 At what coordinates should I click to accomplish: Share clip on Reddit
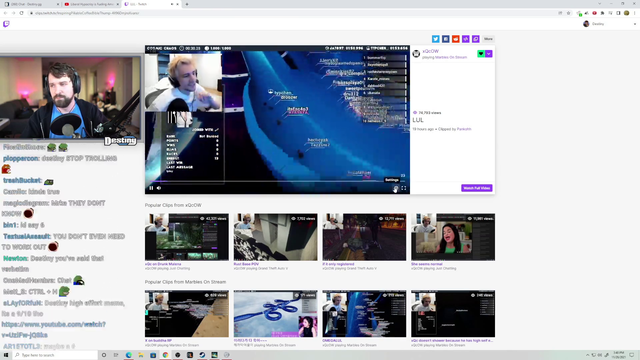pyautogui.click(x=456, y=39)
